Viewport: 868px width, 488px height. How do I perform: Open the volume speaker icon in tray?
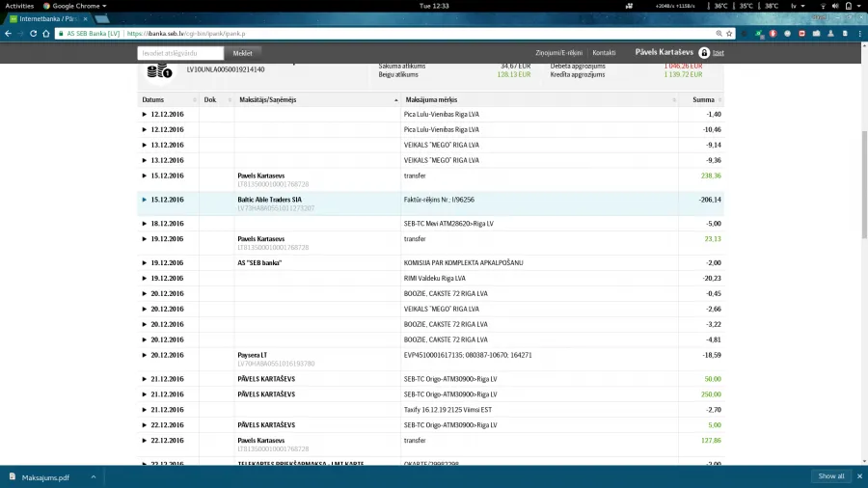835,6
